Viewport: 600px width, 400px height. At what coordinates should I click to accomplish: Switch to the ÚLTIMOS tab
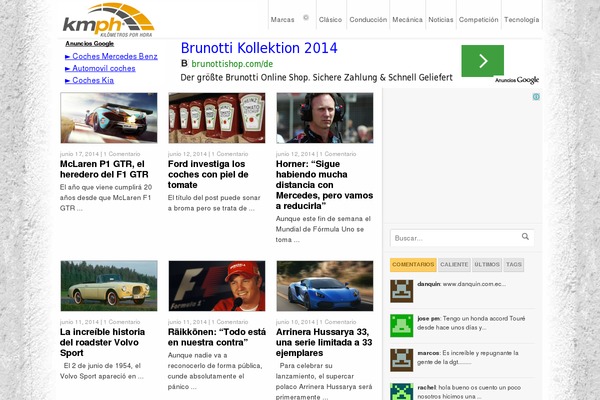pos(487,264)
